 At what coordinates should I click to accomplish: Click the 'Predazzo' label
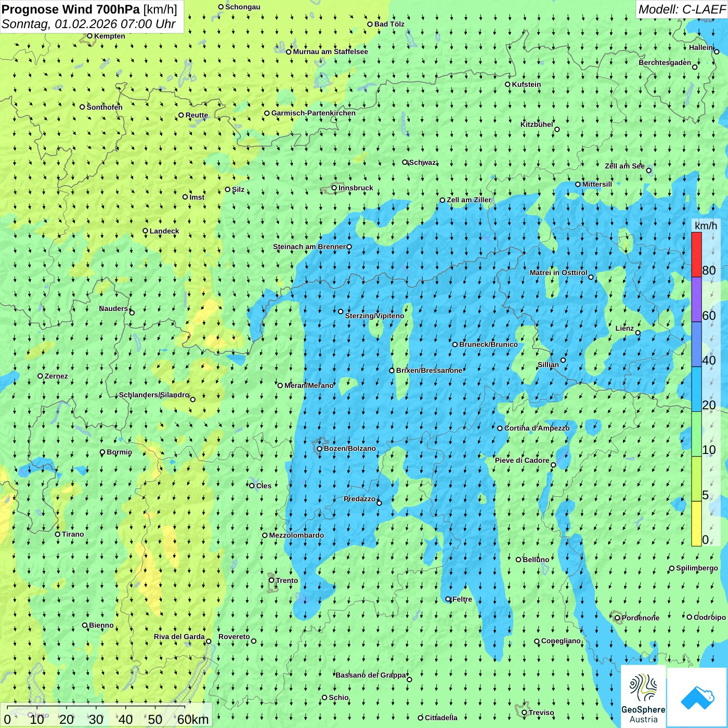[x=359, y=499]
